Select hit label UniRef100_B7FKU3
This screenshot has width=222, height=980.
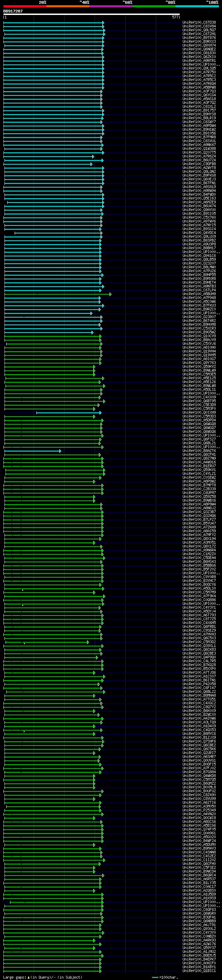pyautogui.click(x=199, y=305)
